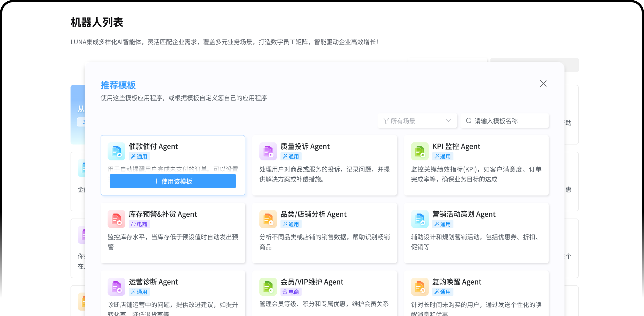Click the search magnifier icon in search box
The width and height of the screenshot is (644, 316).
pyautogui.click(x=469, y=121)
